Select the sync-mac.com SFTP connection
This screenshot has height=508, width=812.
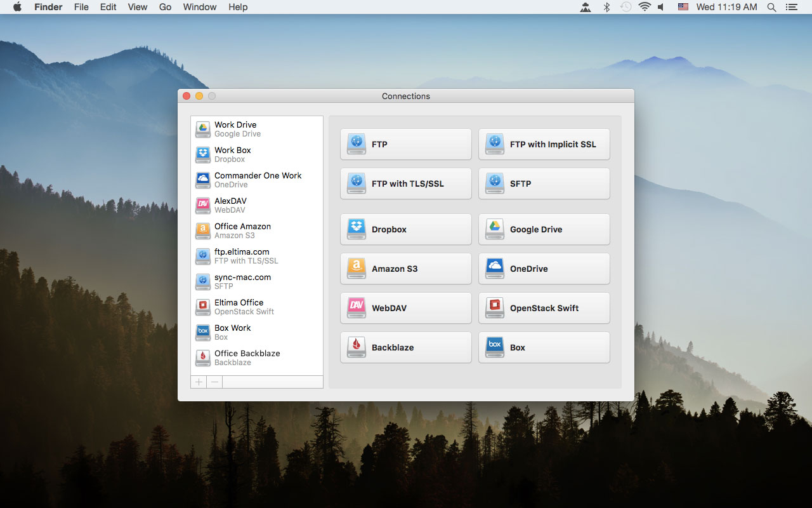[242, 281]
